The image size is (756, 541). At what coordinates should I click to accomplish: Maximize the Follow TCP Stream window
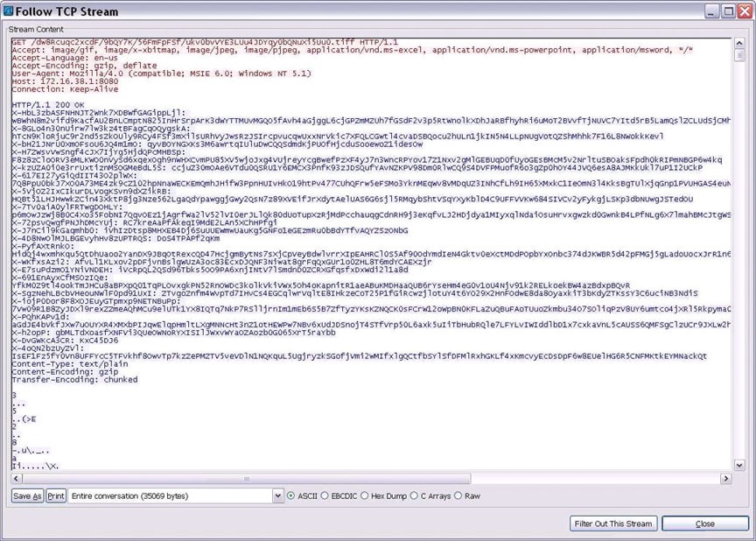click(x=729, y=11)
